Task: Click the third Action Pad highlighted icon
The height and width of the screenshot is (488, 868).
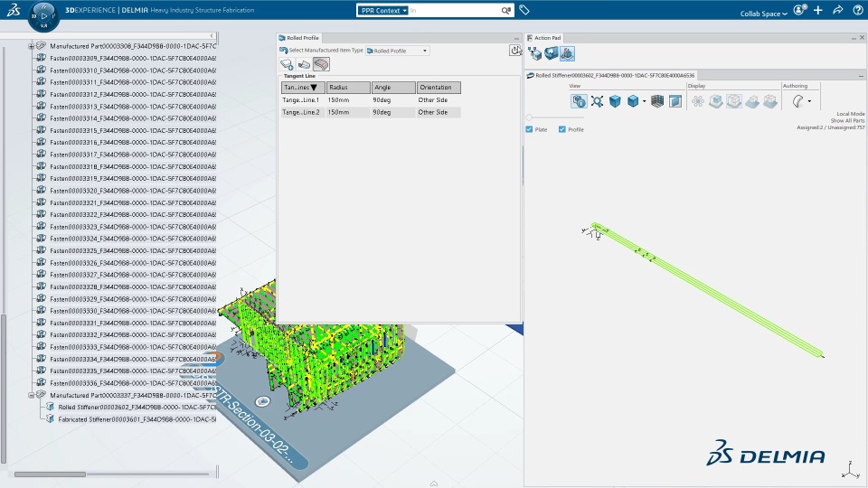Action: tap(567, 53)
